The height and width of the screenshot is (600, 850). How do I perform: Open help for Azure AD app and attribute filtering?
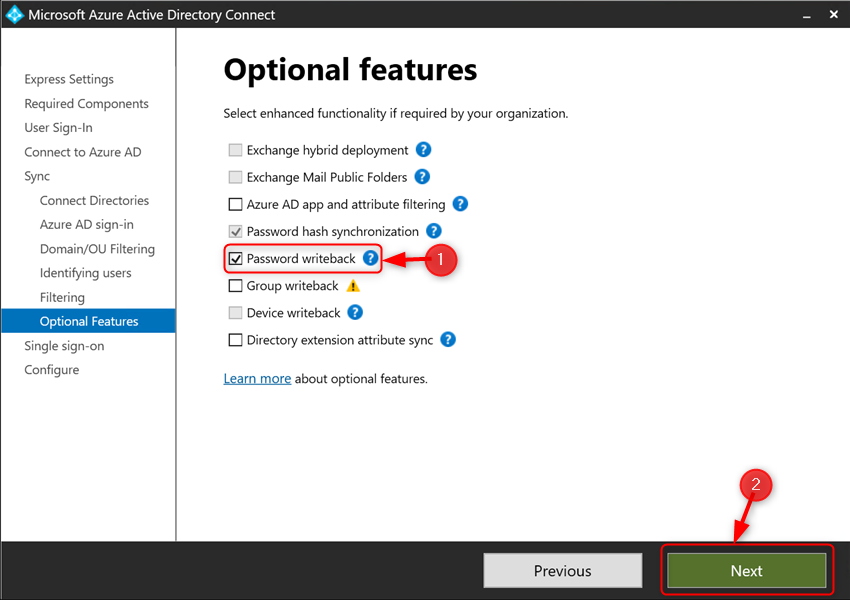(460, 203)
